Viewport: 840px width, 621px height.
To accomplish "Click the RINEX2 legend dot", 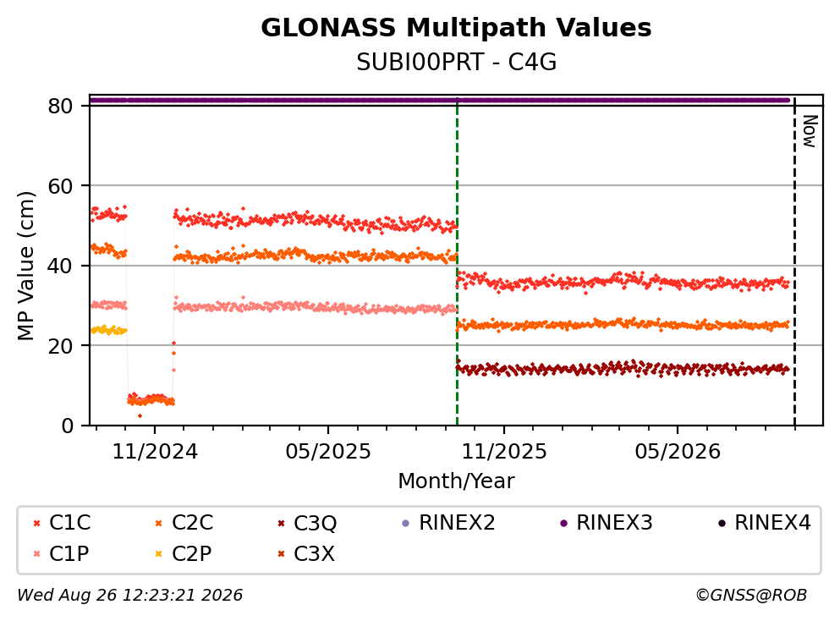I will 405,523.
